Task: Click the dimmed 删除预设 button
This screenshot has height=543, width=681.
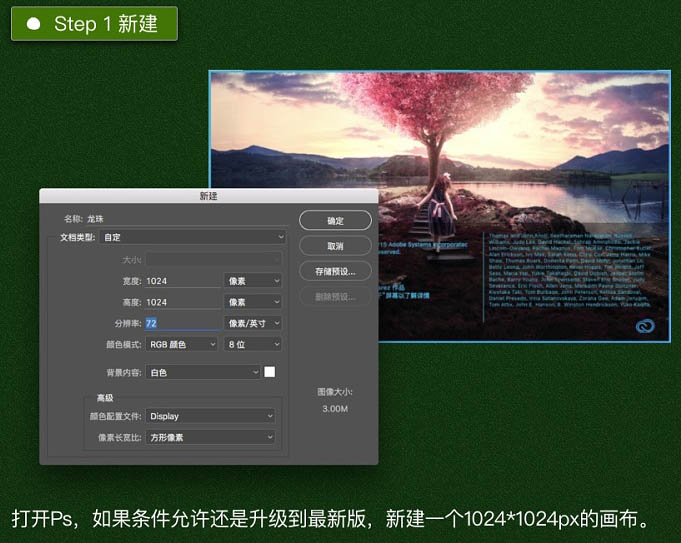Action: click(x=335, y=297)
